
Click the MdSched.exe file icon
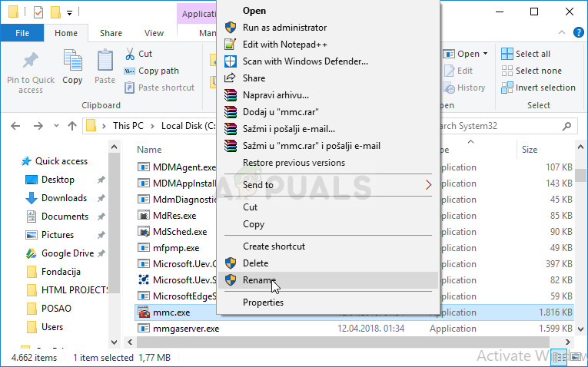[144, 232]
